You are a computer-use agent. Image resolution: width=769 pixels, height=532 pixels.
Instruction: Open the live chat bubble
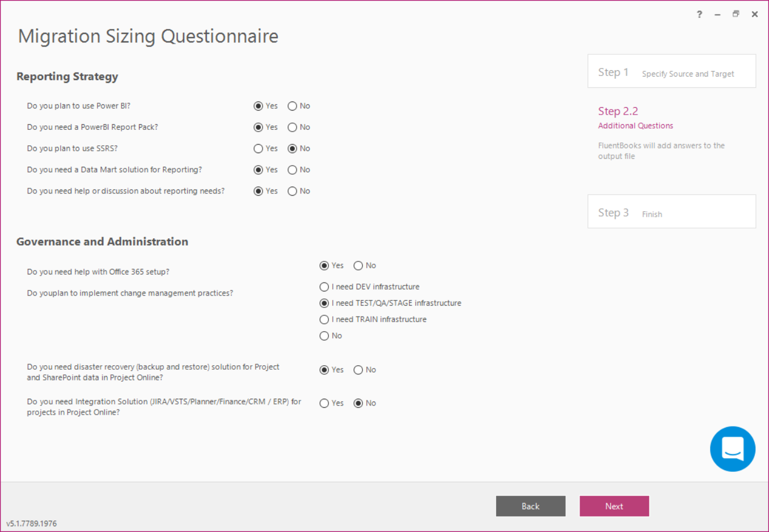click(x=733, y=449)
